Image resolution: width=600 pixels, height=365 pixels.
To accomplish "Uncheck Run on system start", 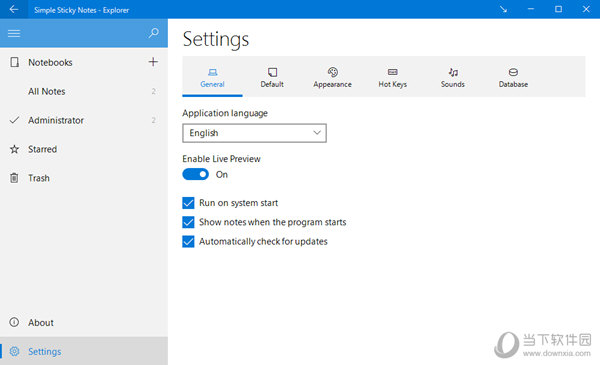I will tap(188, 203).
